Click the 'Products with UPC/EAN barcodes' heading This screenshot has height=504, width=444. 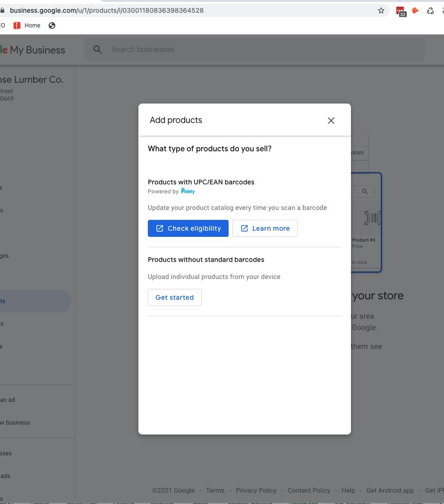pos(201,182)
